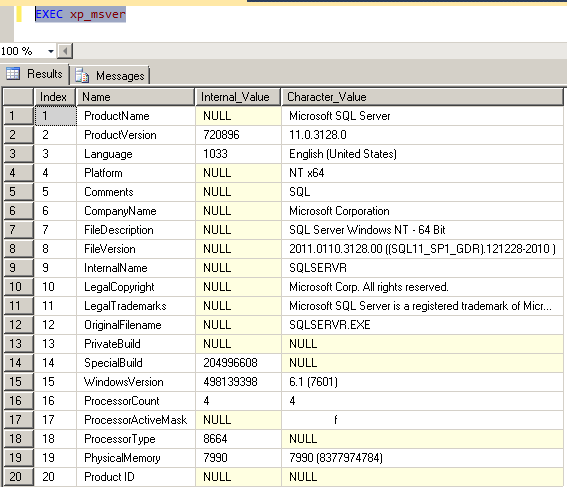Select the Character_Value column header
The image size is (567, 487).
(x=422, y=97)
